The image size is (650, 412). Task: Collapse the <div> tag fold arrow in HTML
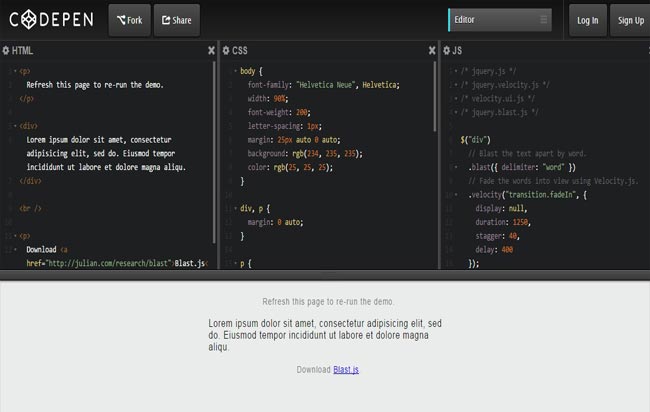(x=15, y=126)
